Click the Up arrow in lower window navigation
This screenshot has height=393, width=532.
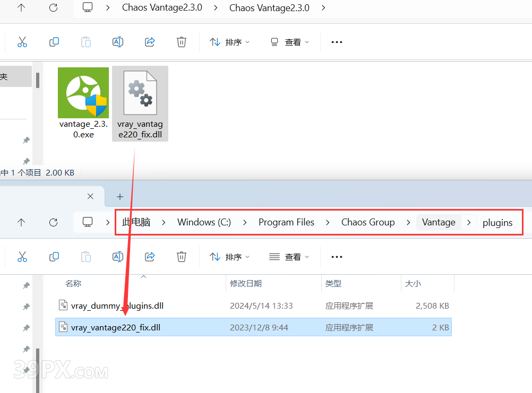point(21,222)
